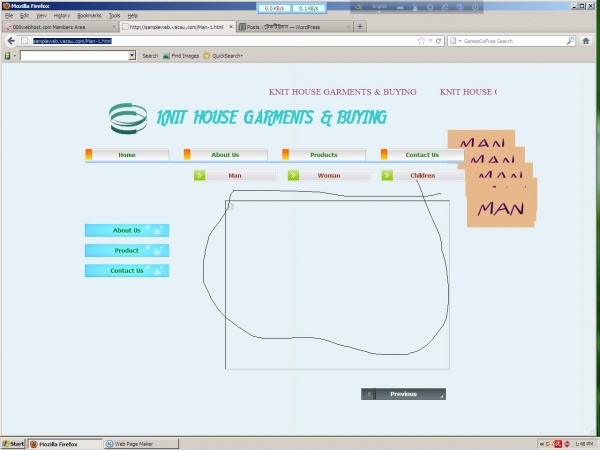Open the Tools menu
600x450 pixels.
pyautogui.click(x=114, y=16)
